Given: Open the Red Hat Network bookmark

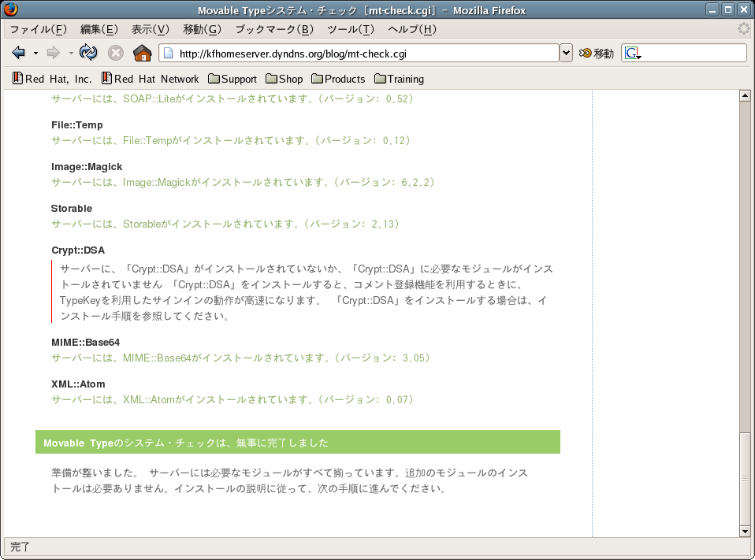Looking at the screenshot, I should coord(150,79).
